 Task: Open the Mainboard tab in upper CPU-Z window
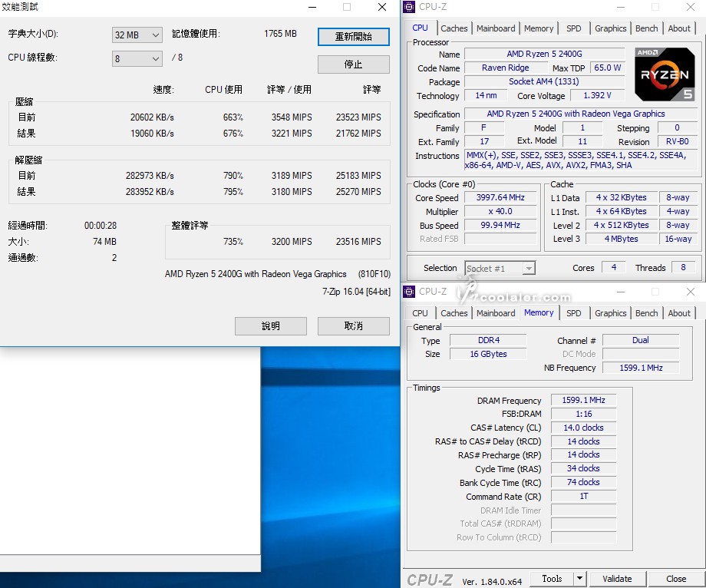[x=496, y=28]
